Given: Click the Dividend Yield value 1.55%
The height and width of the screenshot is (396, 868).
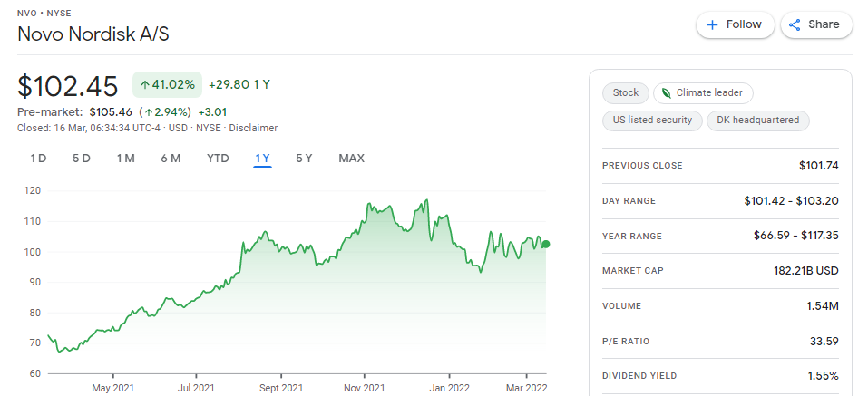Looking at the screenshot, I should point(823,376).
